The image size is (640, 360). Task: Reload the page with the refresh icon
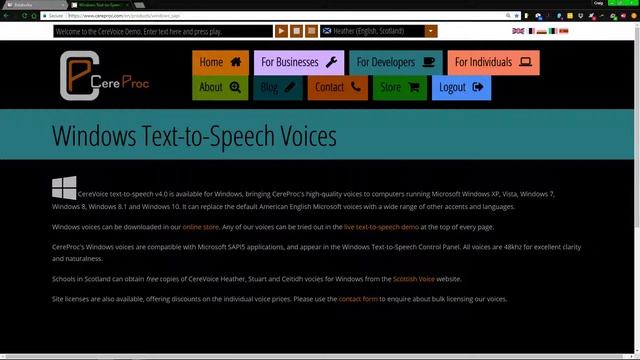pos(24,16)
